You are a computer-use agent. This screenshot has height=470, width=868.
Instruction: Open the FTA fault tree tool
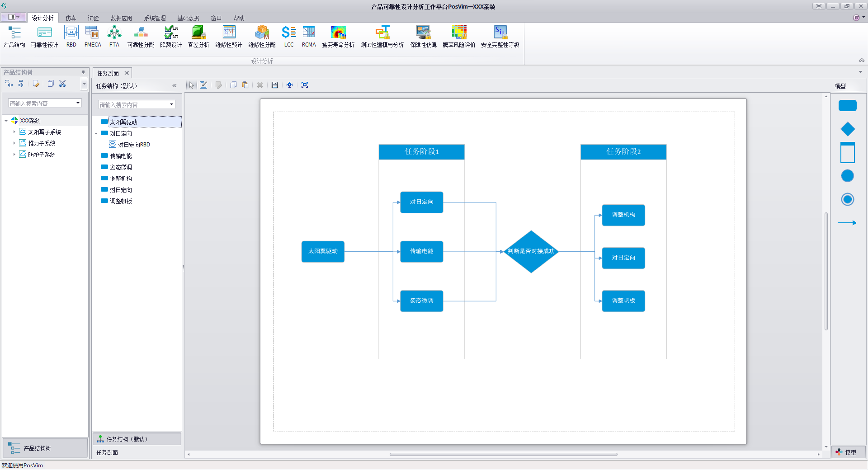[114, 37]
